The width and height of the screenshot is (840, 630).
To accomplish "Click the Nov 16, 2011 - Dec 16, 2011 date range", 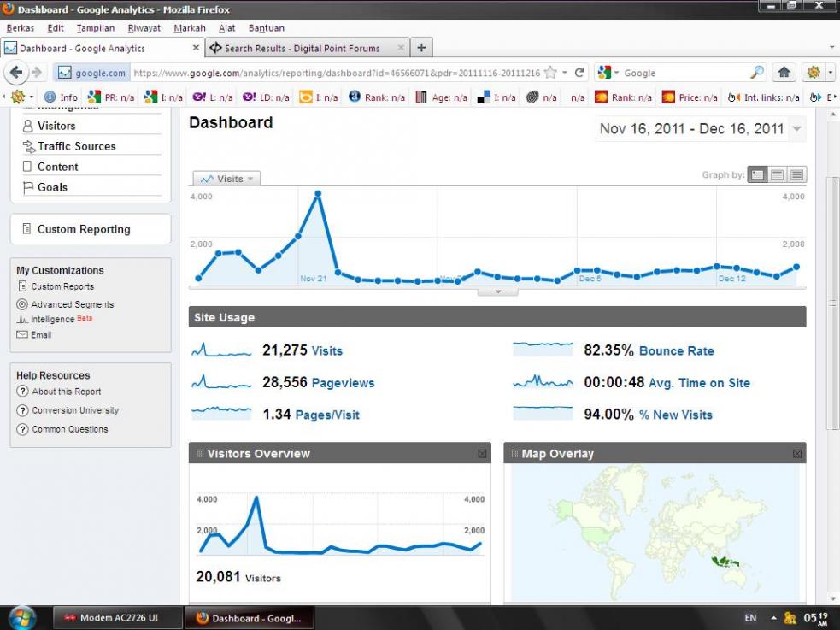I will [691, 128].
